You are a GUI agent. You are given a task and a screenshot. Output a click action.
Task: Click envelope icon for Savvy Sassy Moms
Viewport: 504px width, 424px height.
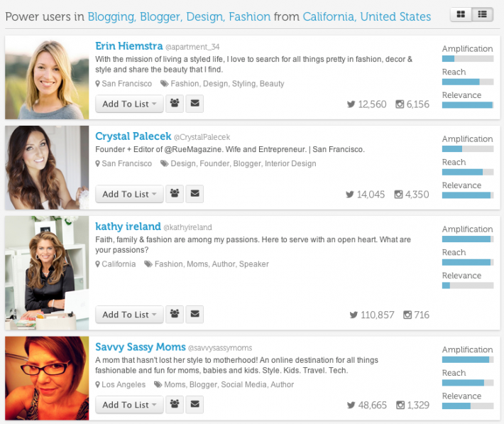point(195,405)
